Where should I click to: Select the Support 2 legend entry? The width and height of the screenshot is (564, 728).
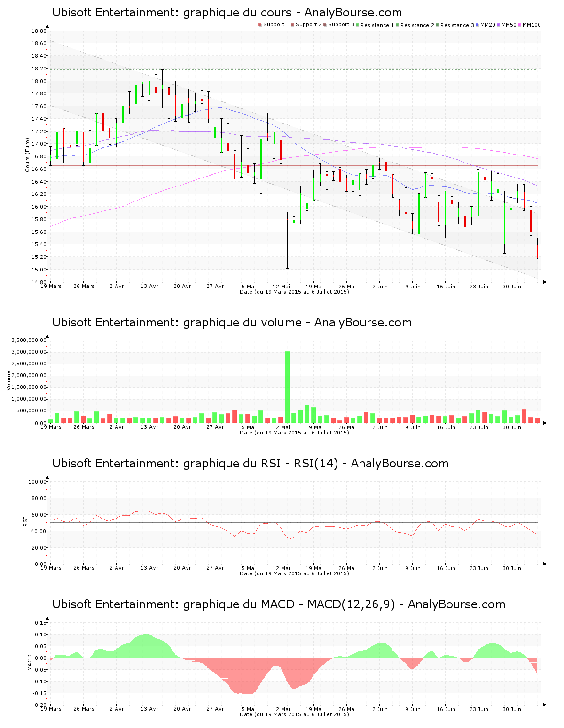coord(307,25)
